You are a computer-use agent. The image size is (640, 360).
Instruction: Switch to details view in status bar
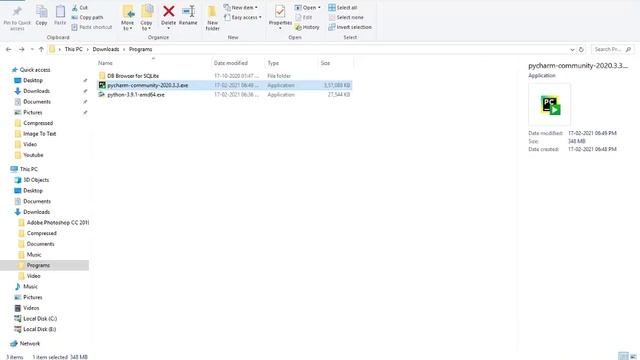623,356
